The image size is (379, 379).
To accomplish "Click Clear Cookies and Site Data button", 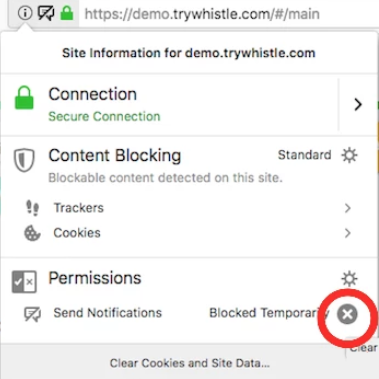I will [x=190, y=363].
